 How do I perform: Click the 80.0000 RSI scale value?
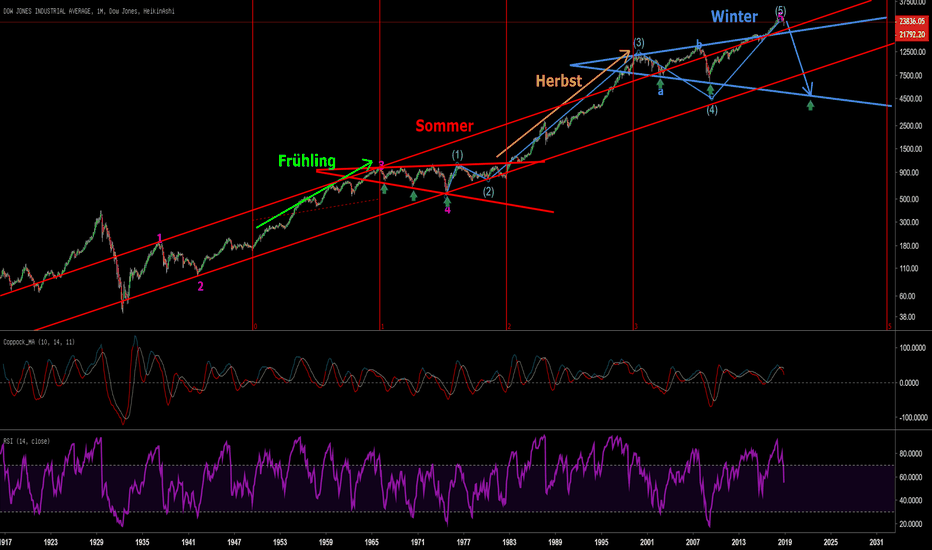point(911,454)
